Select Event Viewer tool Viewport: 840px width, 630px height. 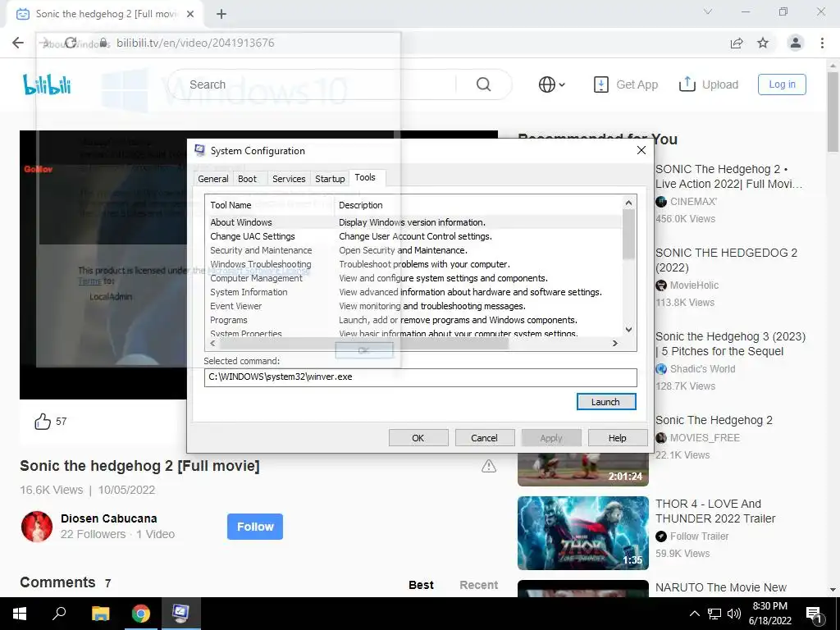click(413, 306)
